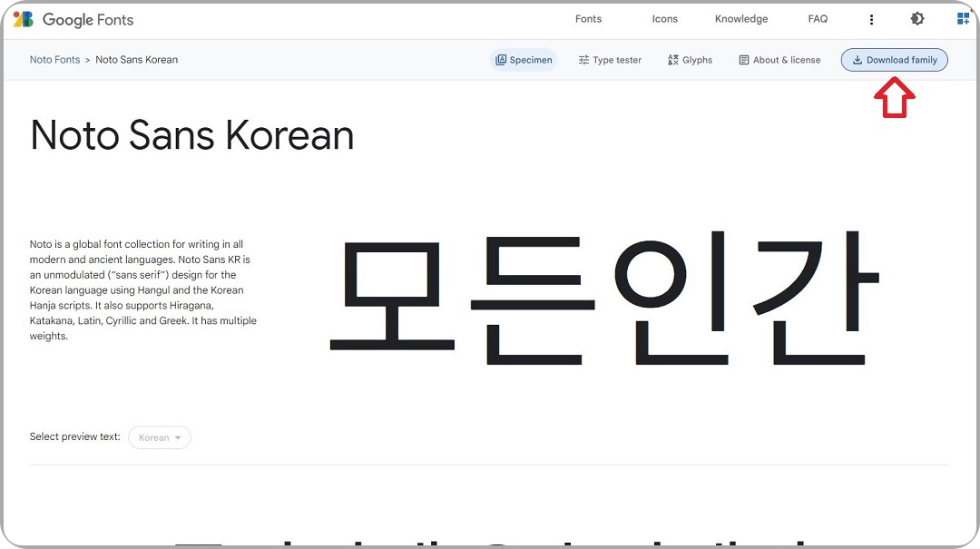Open the Glyphs tab
The width and height of the screenshot is (980, 549).
pos(690,60)
